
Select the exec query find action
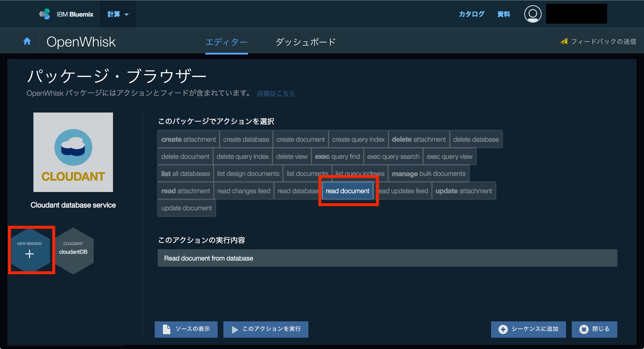(x=337, y=156)
